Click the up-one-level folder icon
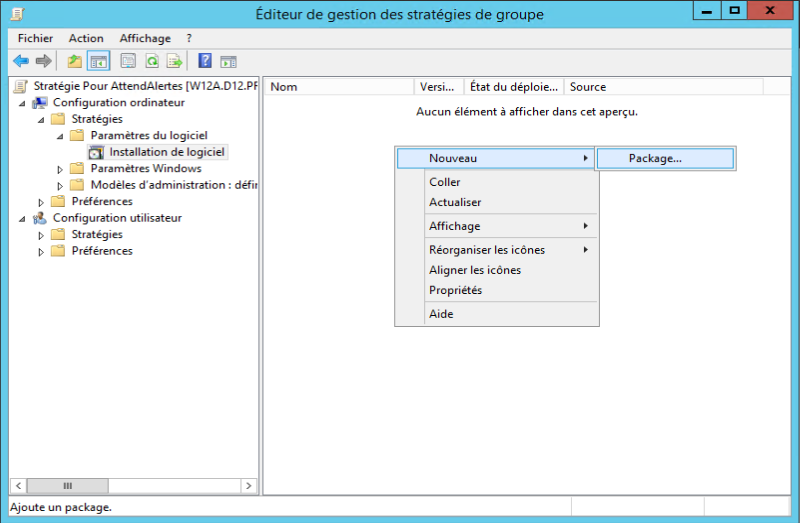 (75, 61)
